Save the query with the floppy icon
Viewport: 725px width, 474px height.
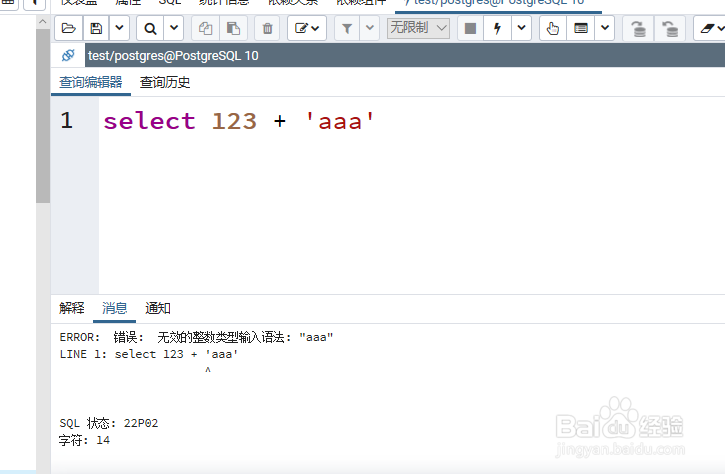(x=96, y=28)
